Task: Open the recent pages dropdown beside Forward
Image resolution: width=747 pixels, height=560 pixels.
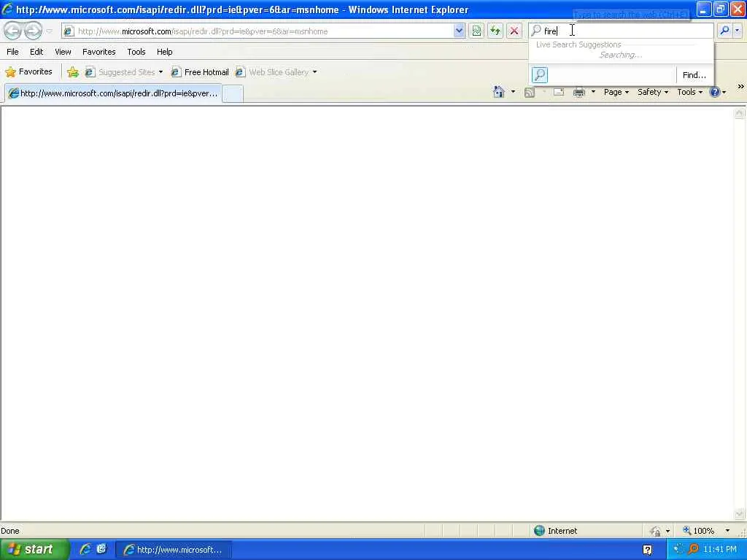Action: coord(49,31)
